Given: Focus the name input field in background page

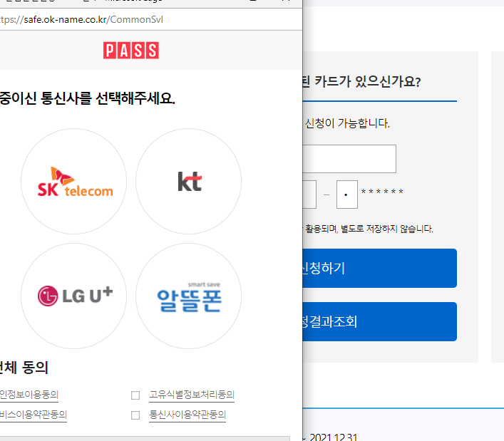Looking at the screenshot, I should pyautogui.click(x=349, y=159).
